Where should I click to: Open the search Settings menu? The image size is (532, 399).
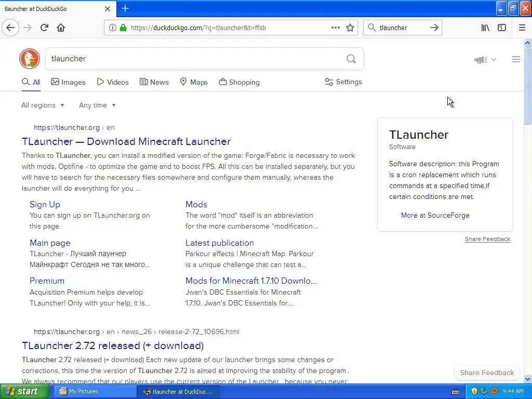[x=343, y=82]
